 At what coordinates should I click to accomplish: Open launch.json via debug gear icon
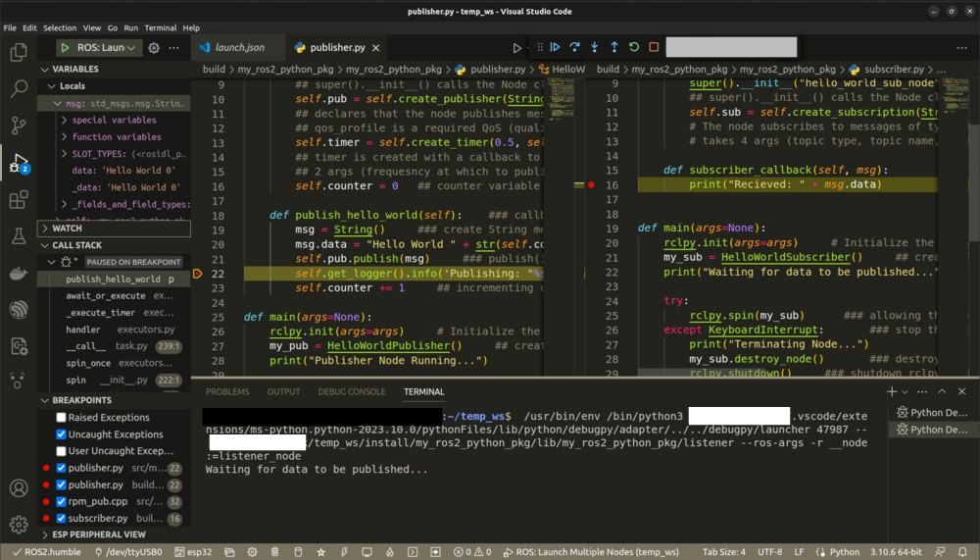tap(154, 47)
